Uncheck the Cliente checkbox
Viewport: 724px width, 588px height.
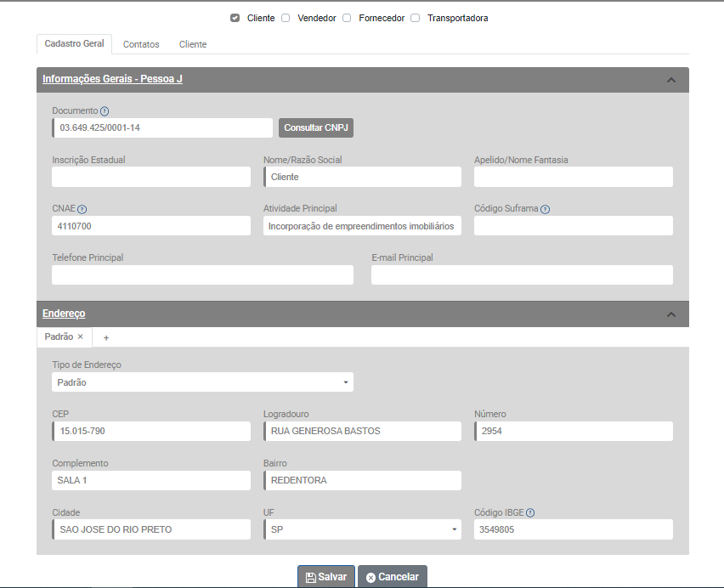coord(235,18)
